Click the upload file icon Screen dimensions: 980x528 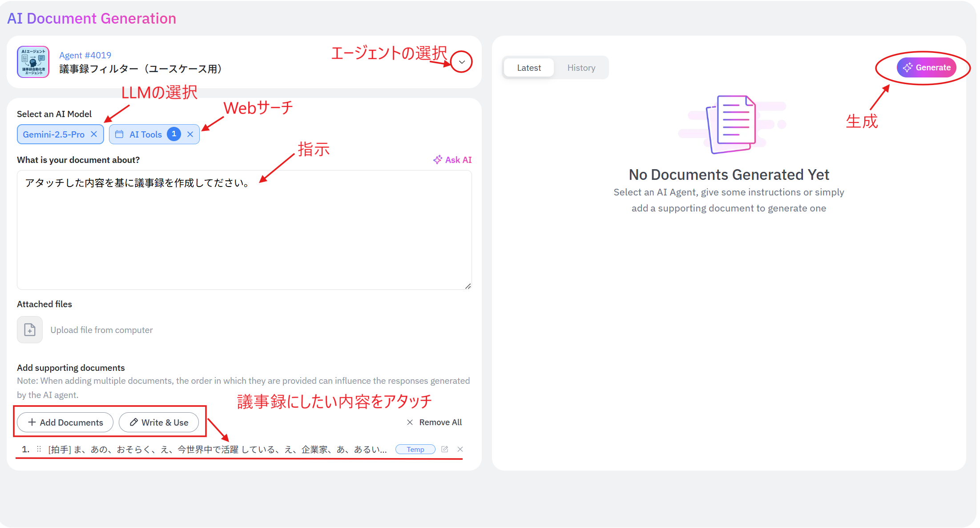pos(30,330)
